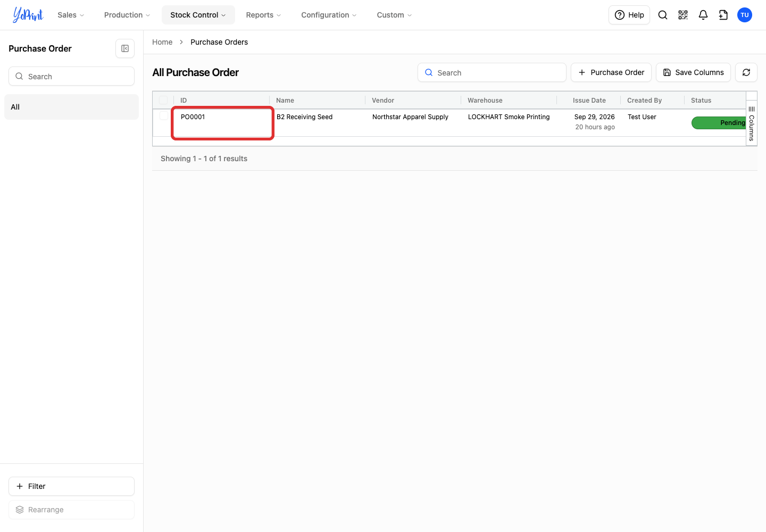Click the import file icon in header
Viewport: 766px width, 532px height.
(x=723, y=15)
